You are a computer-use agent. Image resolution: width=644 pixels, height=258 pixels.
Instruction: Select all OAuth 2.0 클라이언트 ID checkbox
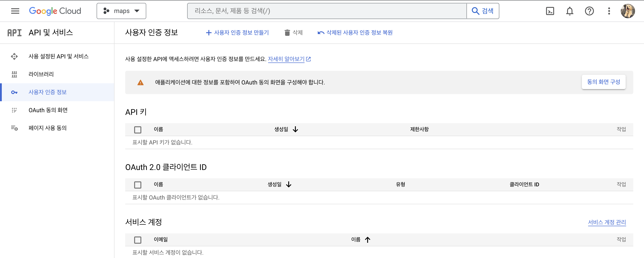(138, 185)
